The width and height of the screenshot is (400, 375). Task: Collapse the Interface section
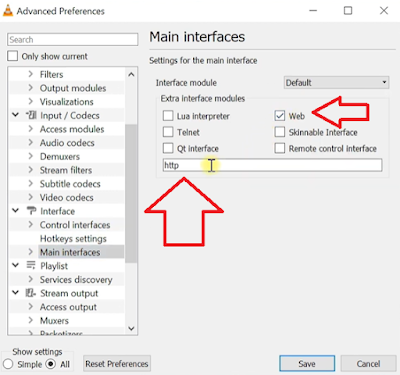[x=15, y=211]
